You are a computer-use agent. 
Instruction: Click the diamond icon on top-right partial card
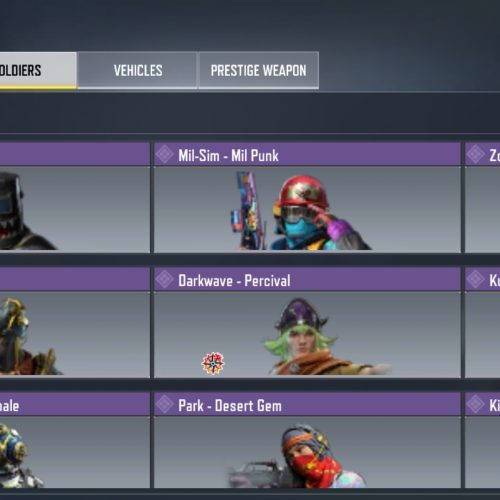click(x=475, y=155)
